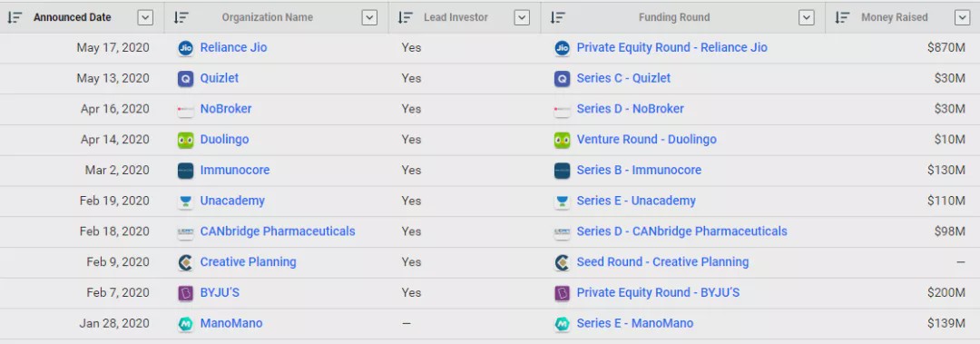Click the Duolingo owl logo in Organization column
The height and width of the screenshot is (344, 980).
pyautogui.click(x=186, y=140)
